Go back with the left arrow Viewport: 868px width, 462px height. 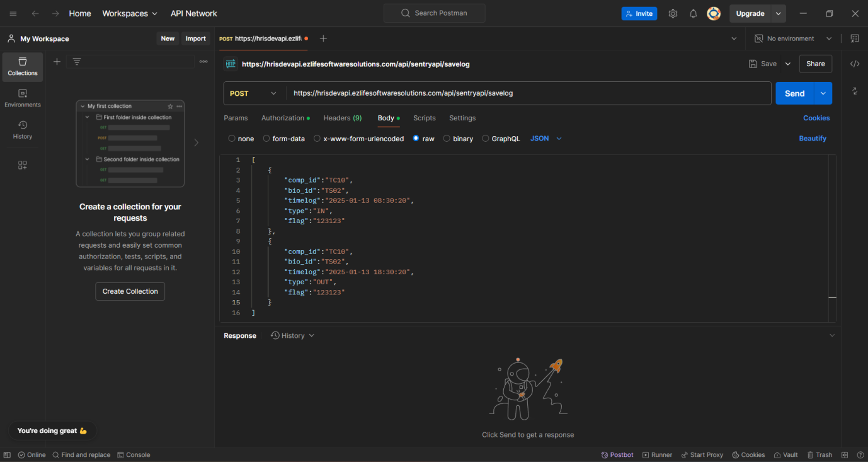coord(35,13)
